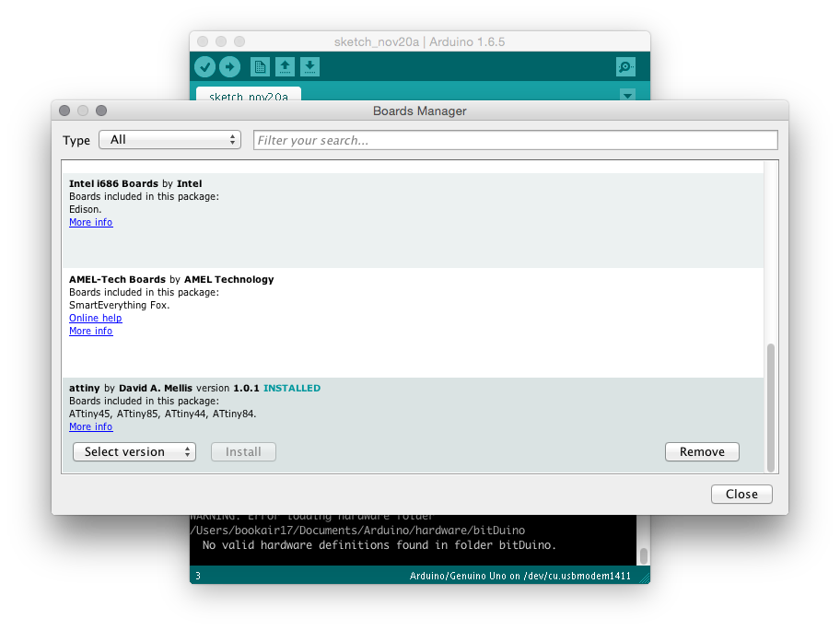Open the tab menu dropdown arrow in Arduino window
The image size is (840, 630).
[x=627, y=95]
